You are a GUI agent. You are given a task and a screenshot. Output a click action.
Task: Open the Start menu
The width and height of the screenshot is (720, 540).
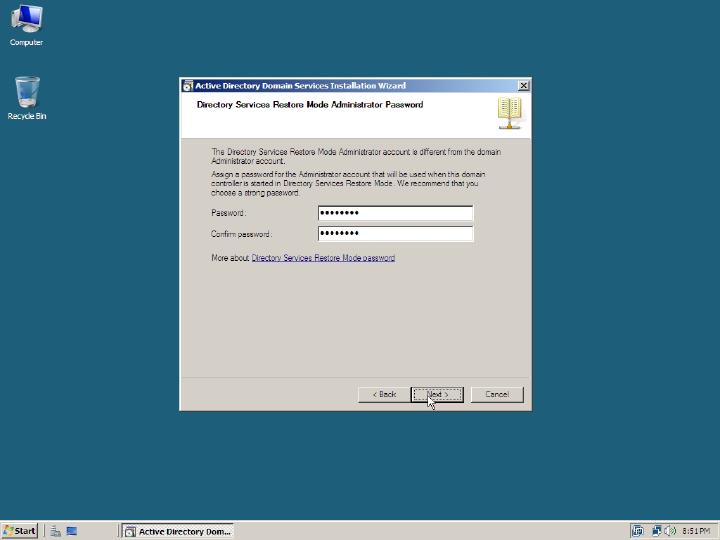pyautogui.click(x=20, y=531)
